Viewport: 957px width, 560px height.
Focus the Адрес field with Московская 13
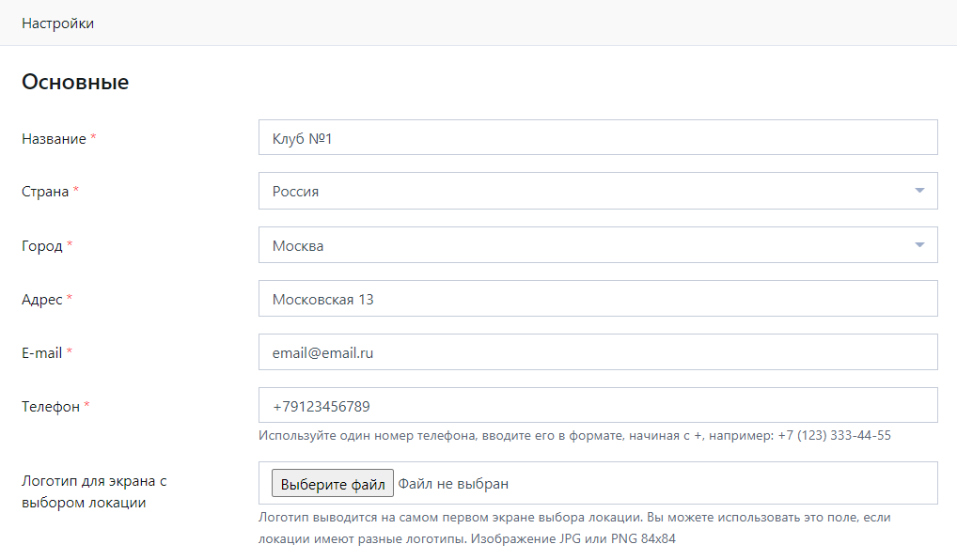coord(598,299)
